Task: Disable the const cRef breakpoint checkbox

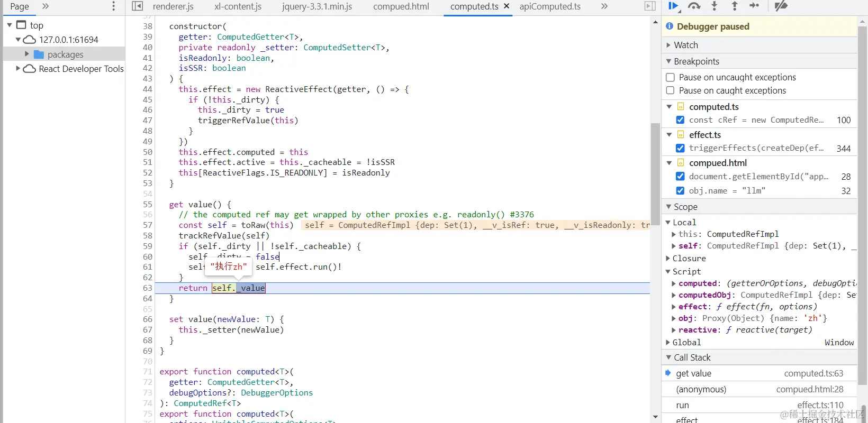Action: pyautogui.click(x=680, y=120)
